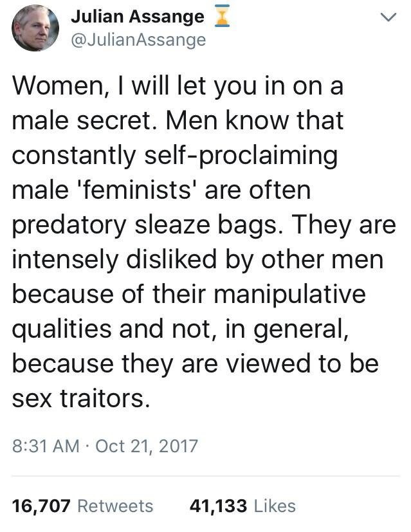Open the @JulianAssange handle link
Viewport: 411px width, 532px height.
(138, 40)
